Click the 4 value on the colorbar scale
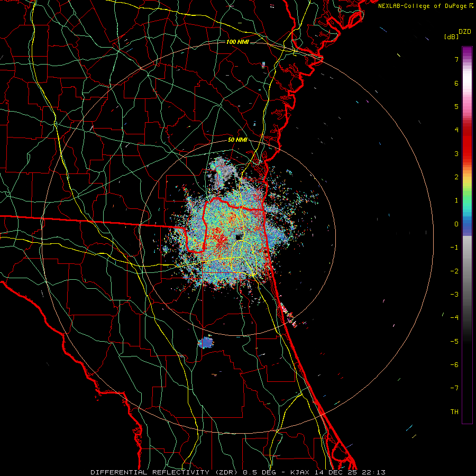 (456, 130)
